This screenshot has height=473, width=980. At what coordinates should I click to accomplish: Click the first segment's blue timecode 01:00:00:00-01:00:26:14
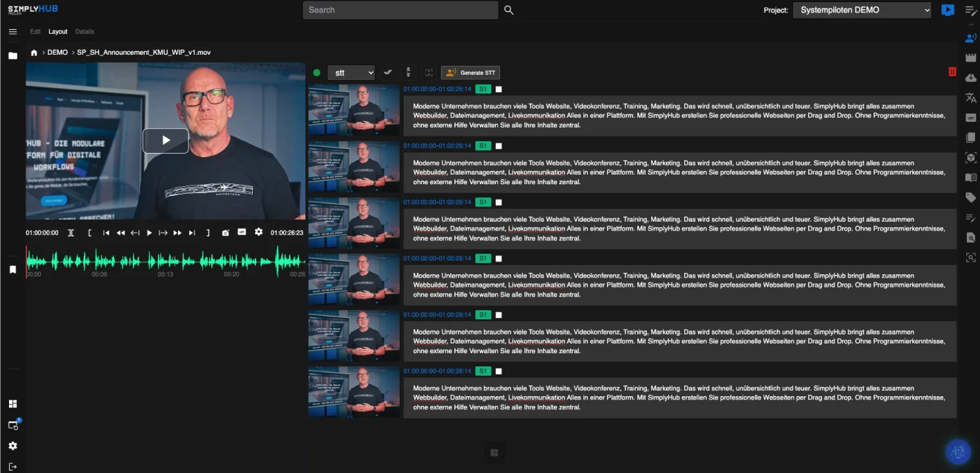click(437, 89)
